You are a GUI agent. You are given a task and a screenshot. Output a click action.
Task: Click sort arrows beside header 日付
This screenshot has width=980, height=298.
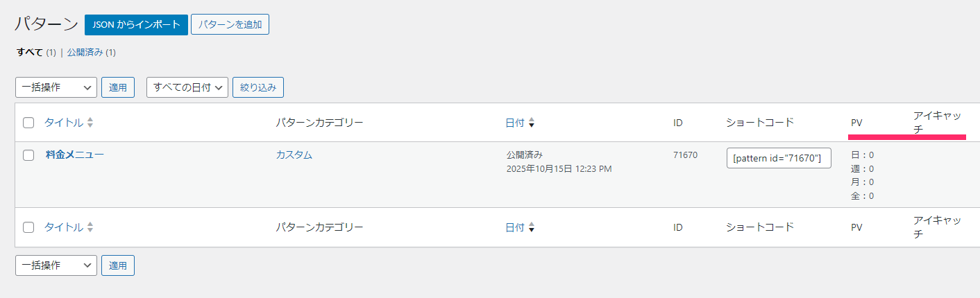(x=532, y=123)
